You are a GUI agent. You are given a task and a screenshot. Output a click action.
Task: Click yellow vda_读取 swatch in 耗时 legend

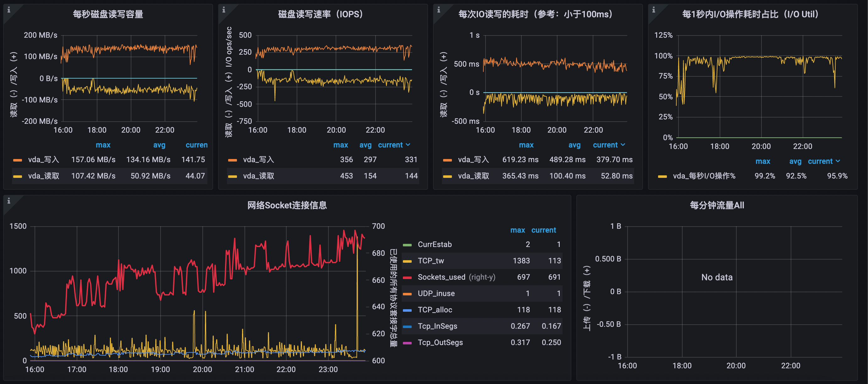(x=447, y=176)
